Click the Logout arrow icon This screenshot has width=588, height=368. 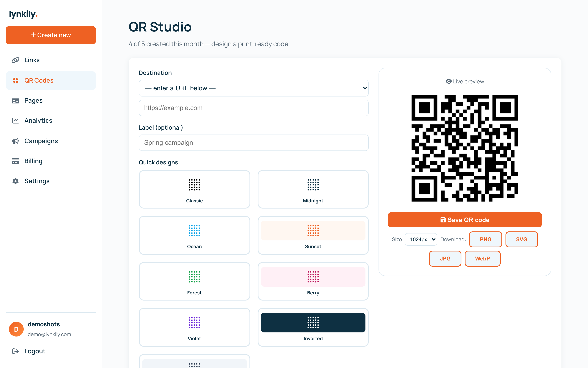click(x=16, y=351)
